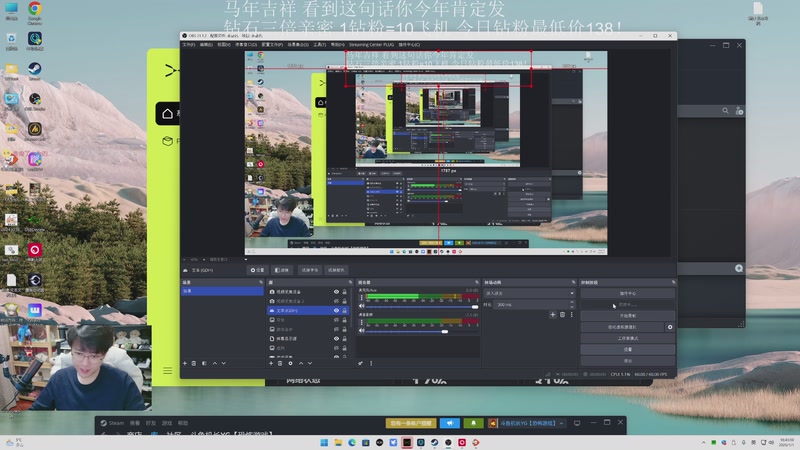The height and width of the screenshot is (450, 800).
Task: Toggle the lock of the 屏幕显示器 source
Action: [344, 338]
